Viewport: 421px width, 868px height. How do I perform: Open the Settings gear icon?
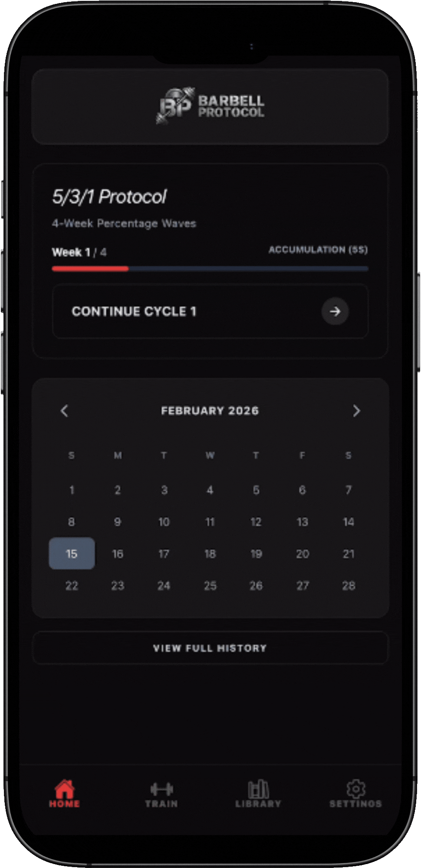[x=355, y=788]
